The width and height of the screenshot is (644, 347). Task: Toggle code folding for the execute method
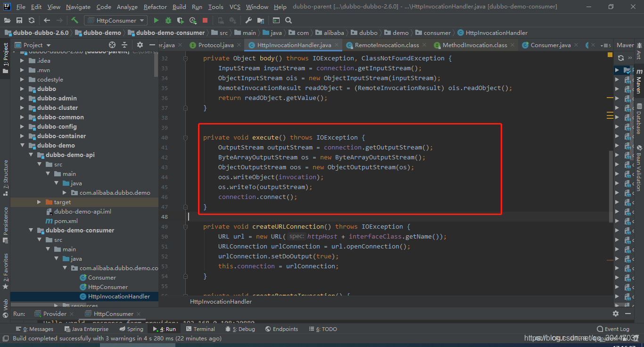pyautogui.click(x=185, y=137)
